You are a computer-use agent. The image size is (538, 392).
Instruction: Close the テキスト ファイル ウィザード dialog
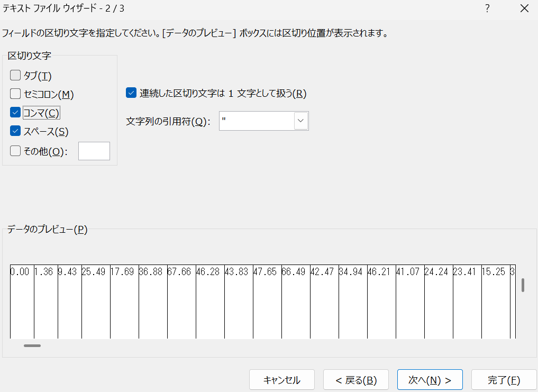tap(524, 8)
